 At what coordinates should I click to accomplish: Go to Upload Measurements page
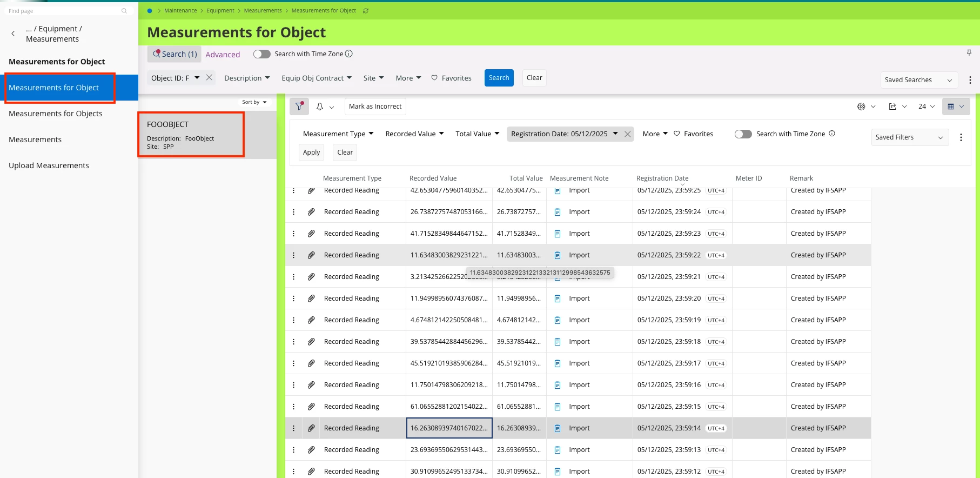tap(49, 165)
